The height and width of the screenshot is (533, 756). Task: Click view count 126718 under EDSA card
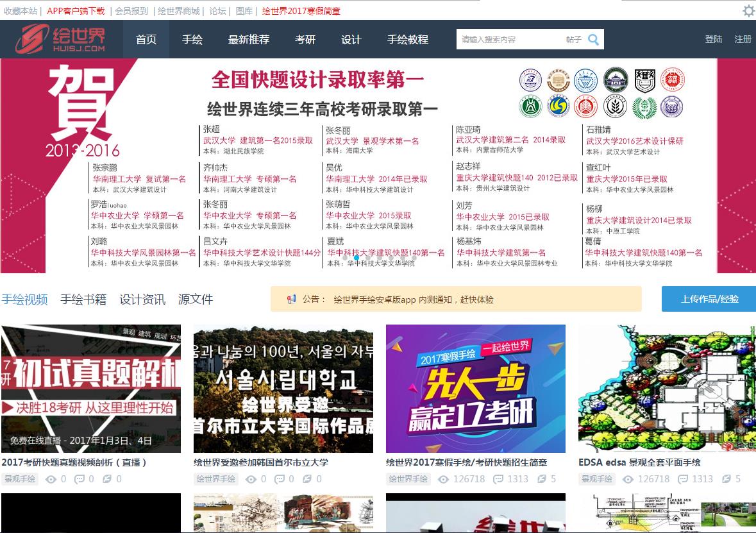pyautogui.click(x=654, y=479)
